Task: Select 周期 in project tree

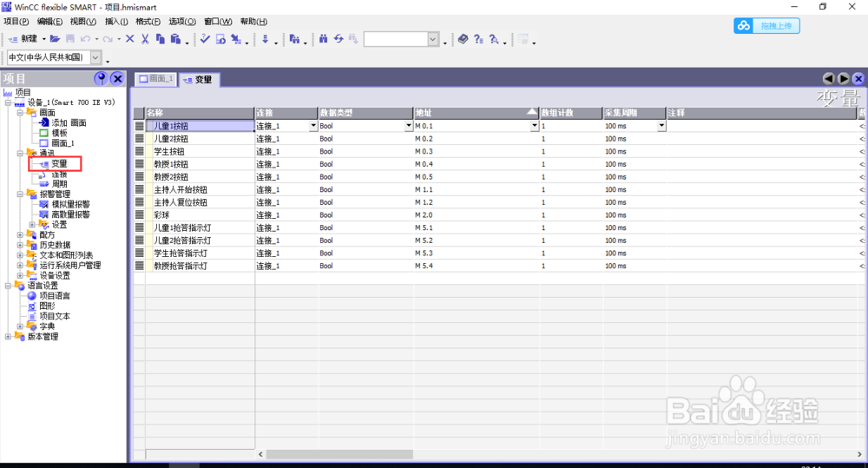Action: [x=59, y=184]
